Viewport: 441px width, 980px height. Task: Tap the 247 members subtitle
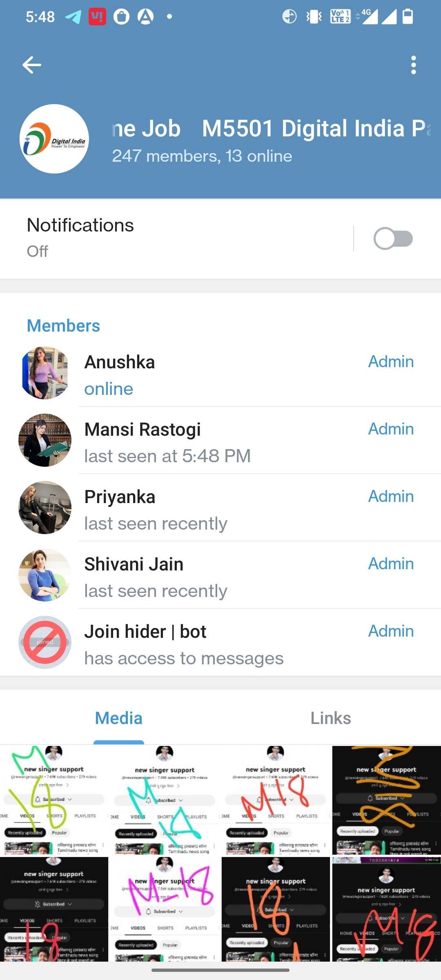tap(202, 156)
